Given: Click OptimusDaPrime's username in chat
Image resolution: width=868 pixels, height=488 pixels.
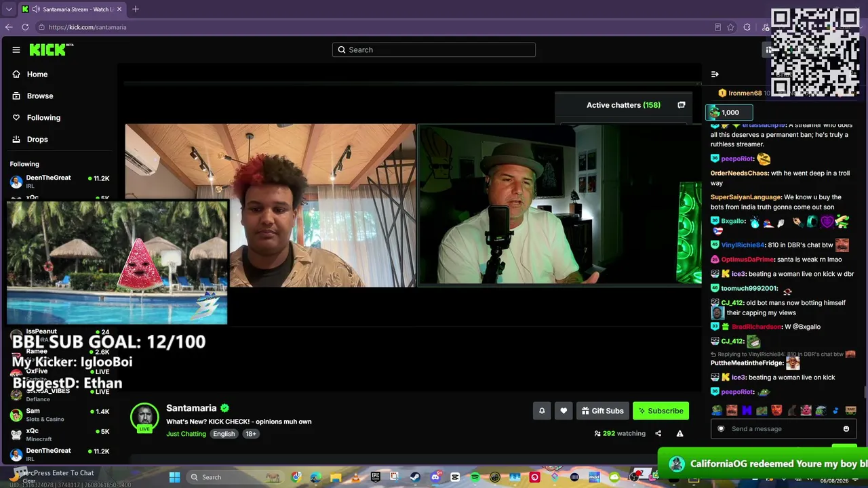Looking at the screenshot, I should [x=747, y=260].
